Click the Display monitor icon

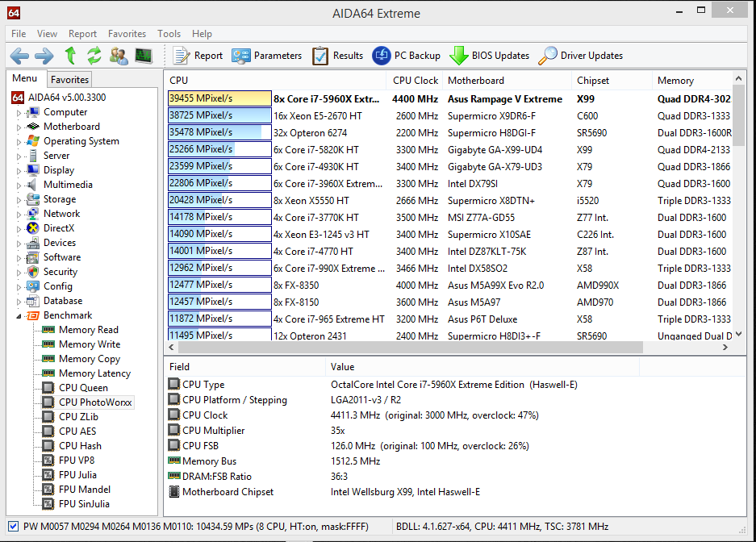[33, 170]
